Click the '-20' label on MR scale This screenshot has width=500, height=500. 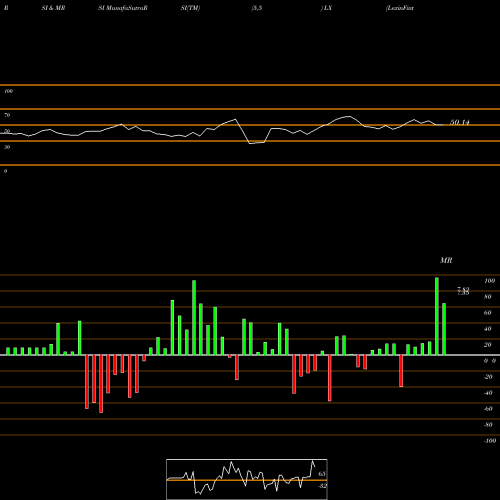(x=488, y=377)
